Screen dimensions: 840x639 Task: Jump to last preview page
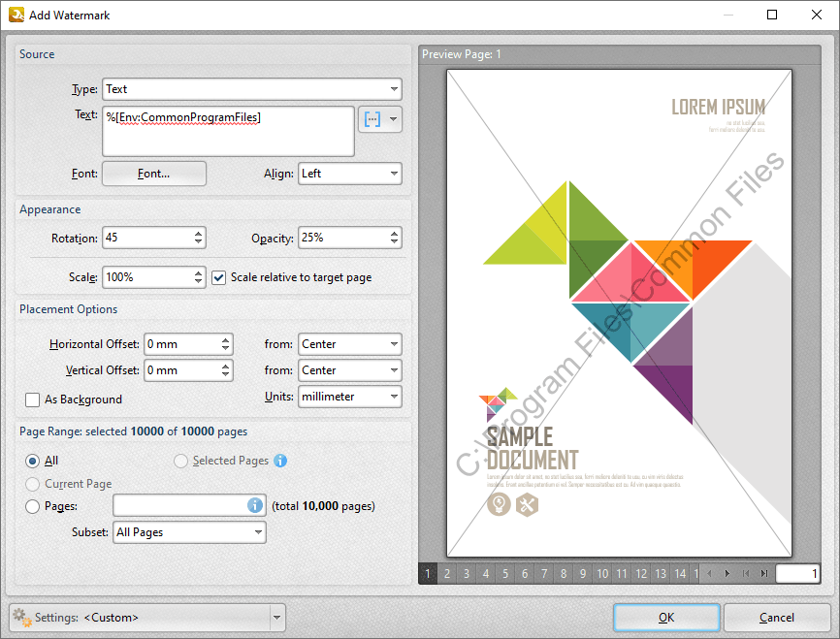[764, 574]
